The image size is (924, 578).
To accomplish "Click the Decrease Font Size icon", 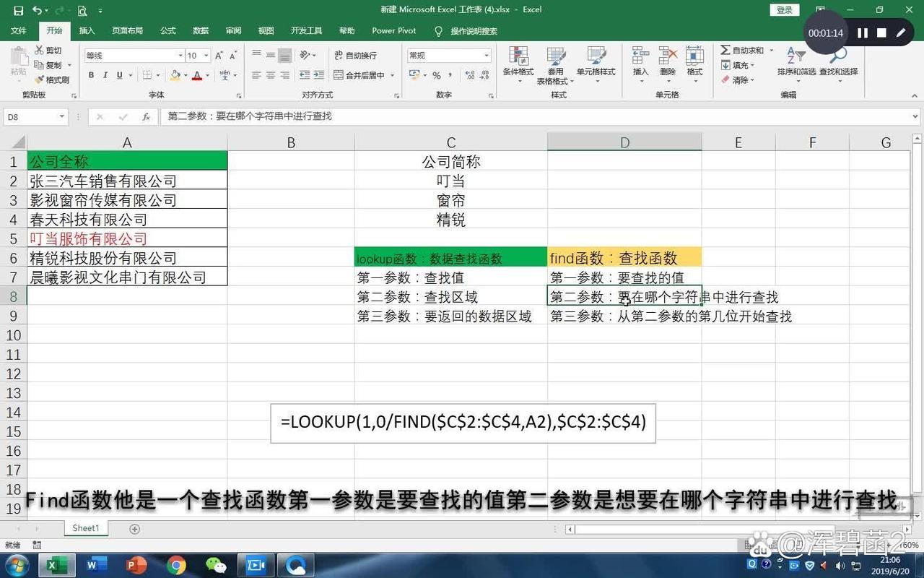I will (235, 56).
